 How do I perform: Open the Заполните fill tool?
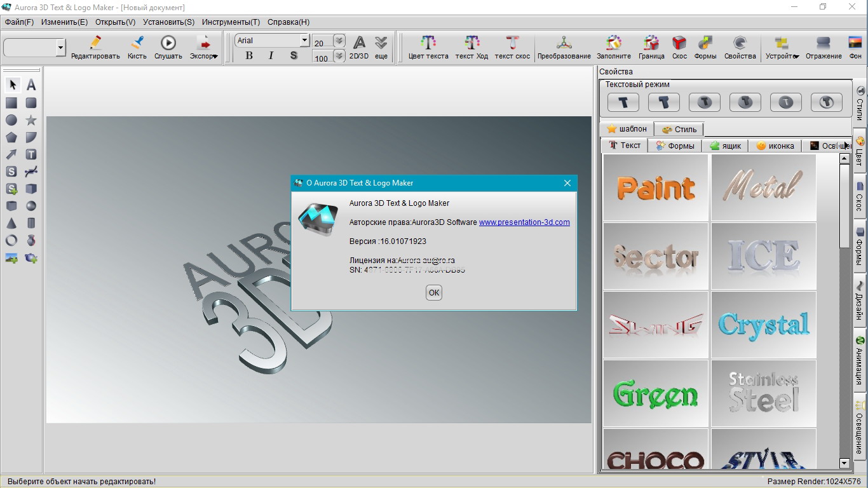[x=614, y=48]
